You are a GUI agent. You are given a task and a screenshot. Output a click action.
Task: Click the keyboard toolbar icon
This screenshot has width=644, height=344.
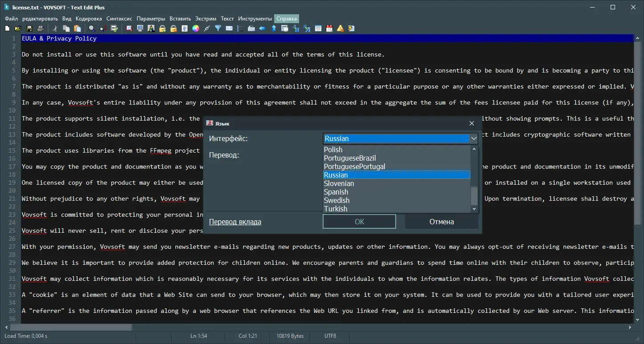click(251, 28)
